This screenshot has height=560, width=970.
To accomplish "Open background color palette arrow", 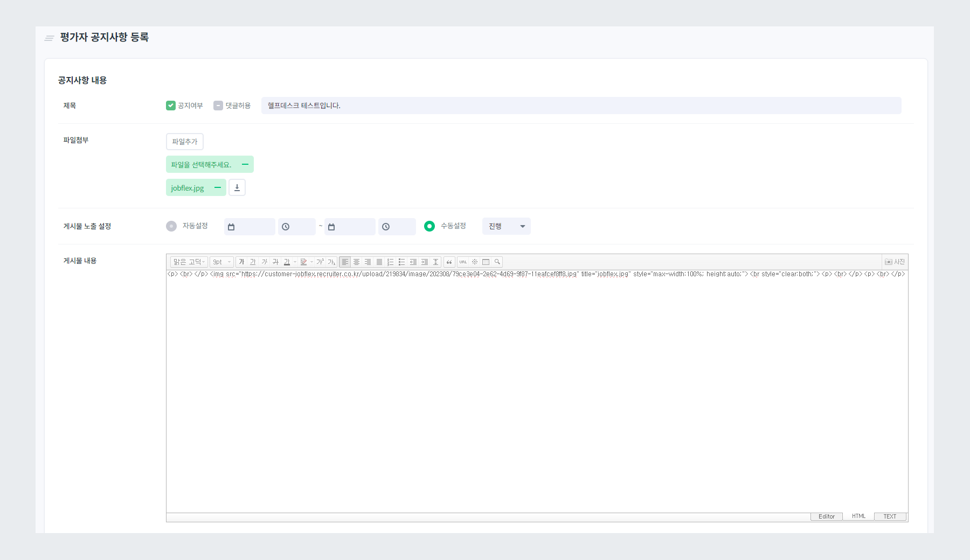I will pyautogui.click(x=311, y=262).
